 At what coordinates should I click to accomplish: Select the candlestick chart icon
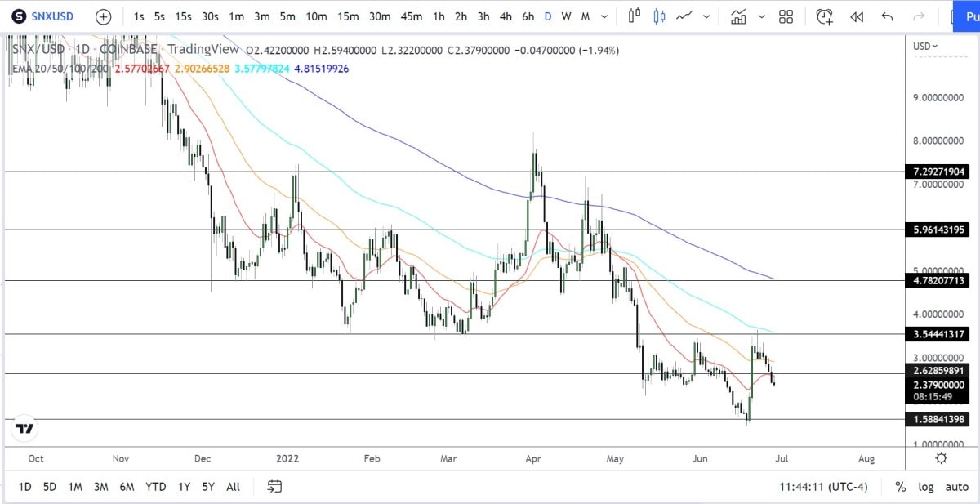tap(657, 16)
